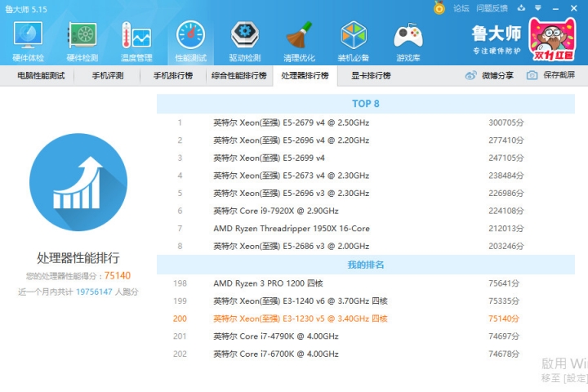Click the 74678分 score value
Image resolution: width=588 pixels, height=392 pixels.
point(504,354)
